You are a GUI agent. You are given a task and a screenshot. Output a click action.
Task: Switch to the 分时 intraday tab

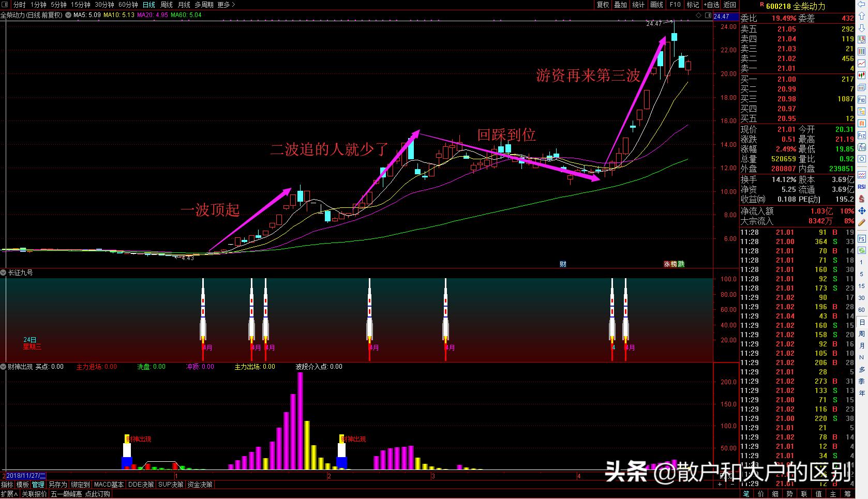(x=19, y=5)
